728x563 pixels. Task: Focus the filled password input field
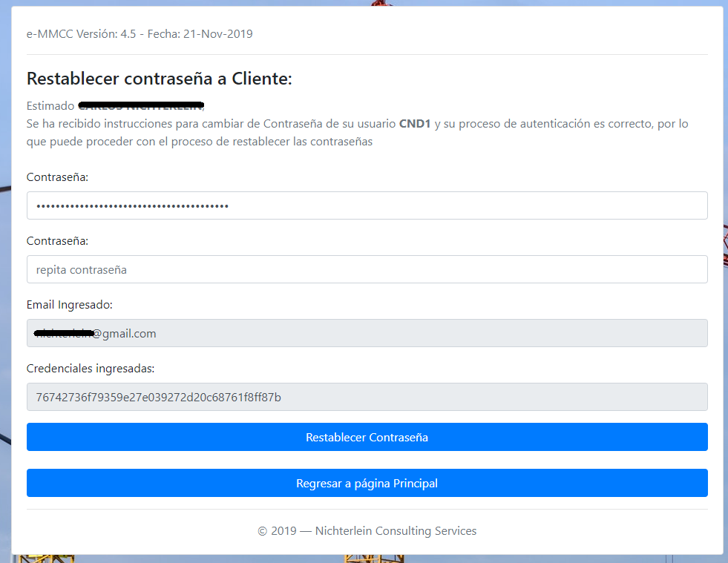click(367, 205)
